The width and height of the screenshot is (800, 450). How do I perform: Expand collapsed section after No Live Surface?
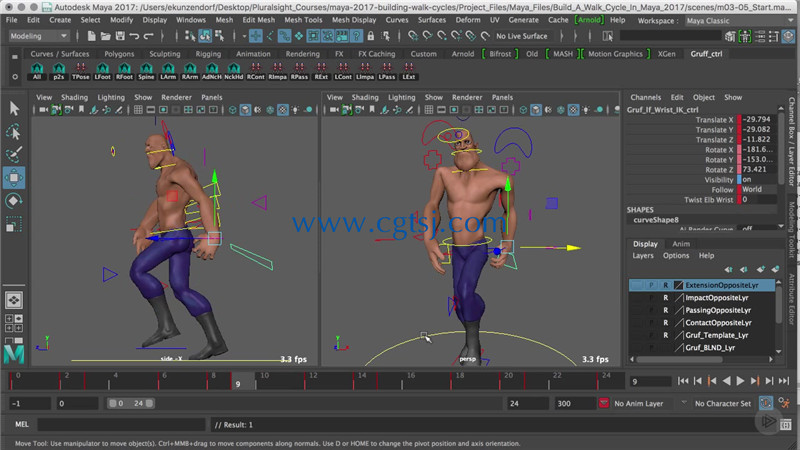[x=562, y=36]
